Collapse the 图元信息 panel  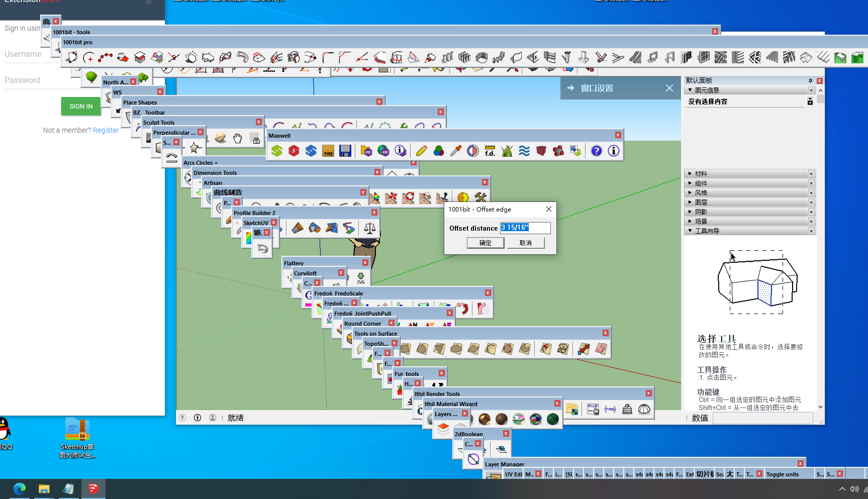coord(690,90)
